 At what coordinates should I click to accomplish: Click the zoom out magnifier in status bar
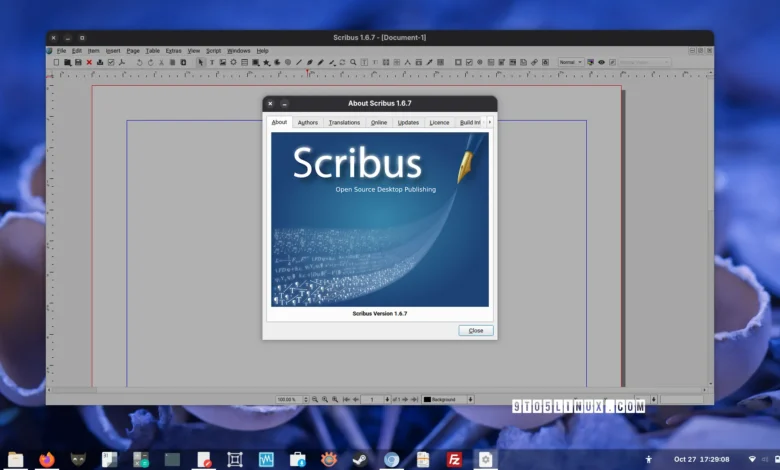(315, 399)
